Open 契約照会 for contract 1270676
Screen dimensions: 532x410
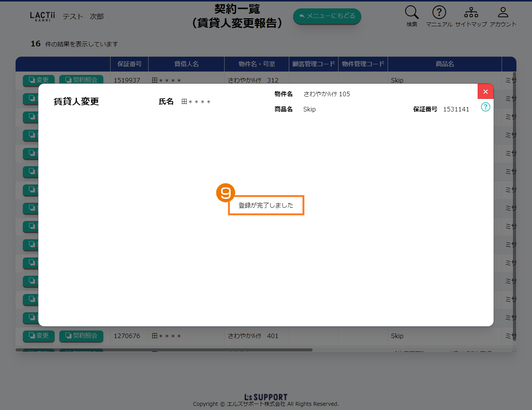[x=81, y=335]
